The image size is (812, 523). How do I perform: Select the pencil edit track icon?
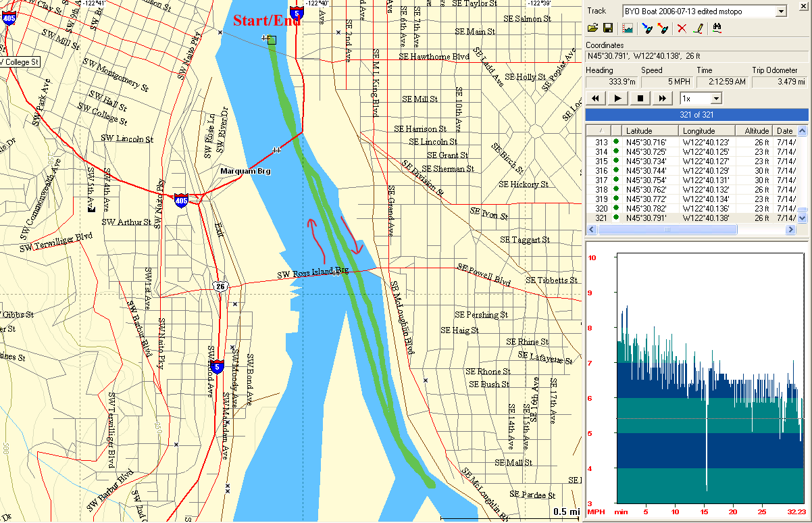click(x=699, y=28)
